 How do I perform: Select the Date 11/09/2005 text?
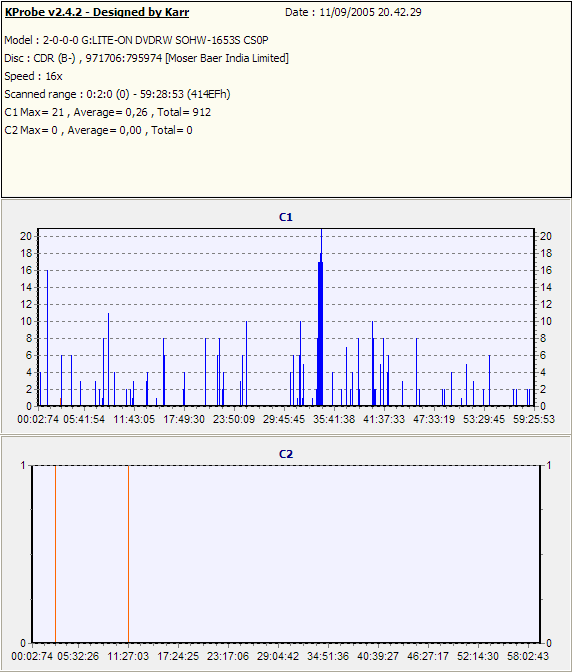(353, 12)
